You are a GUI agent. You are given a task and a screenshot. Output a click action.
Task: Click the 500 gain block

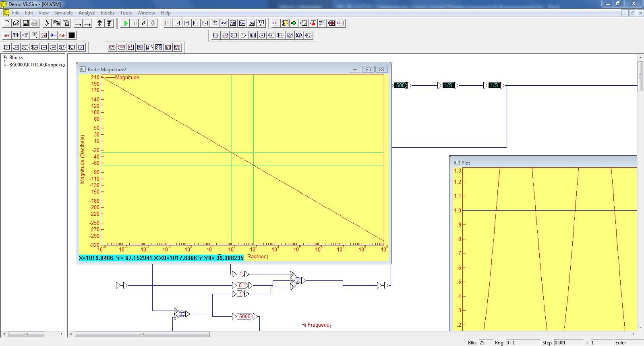point(400,85)
